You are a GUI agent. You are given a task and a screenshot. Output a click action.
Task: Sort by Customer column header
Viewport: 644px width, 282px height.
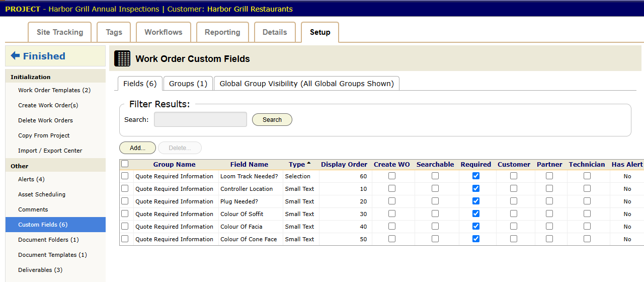(x=514, y=164)
